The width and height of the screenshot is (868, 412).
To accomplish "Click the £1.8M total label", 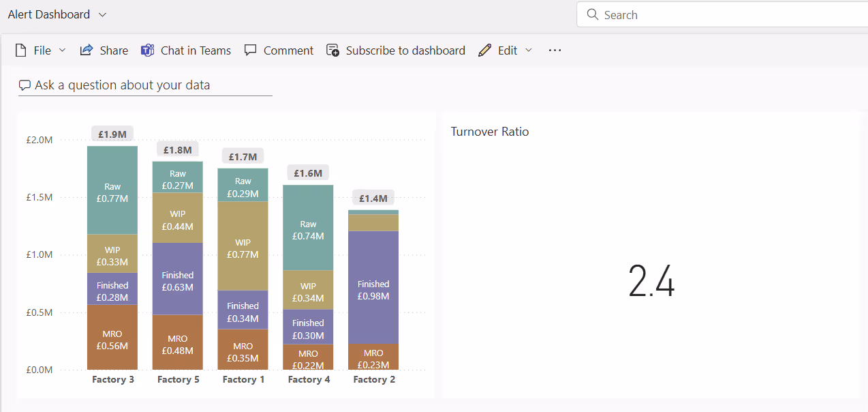I will (178, 149).
